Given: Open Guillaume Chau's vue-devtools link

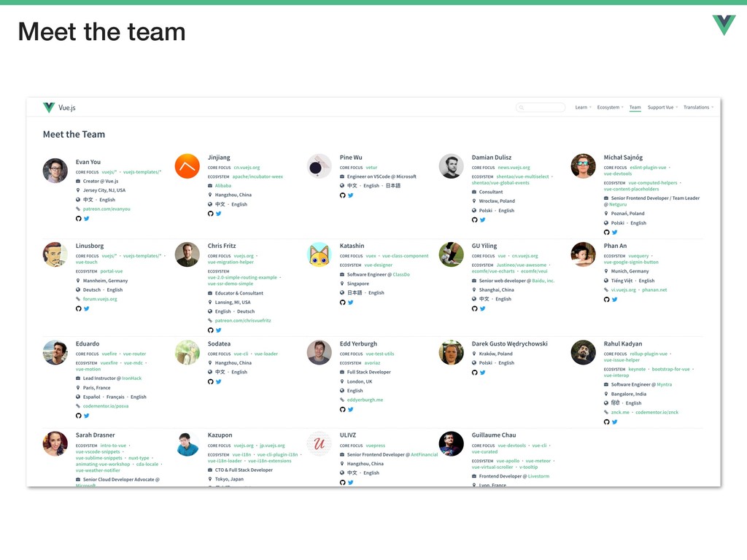Looking at the screenshot, I should (x=511, y=446).
